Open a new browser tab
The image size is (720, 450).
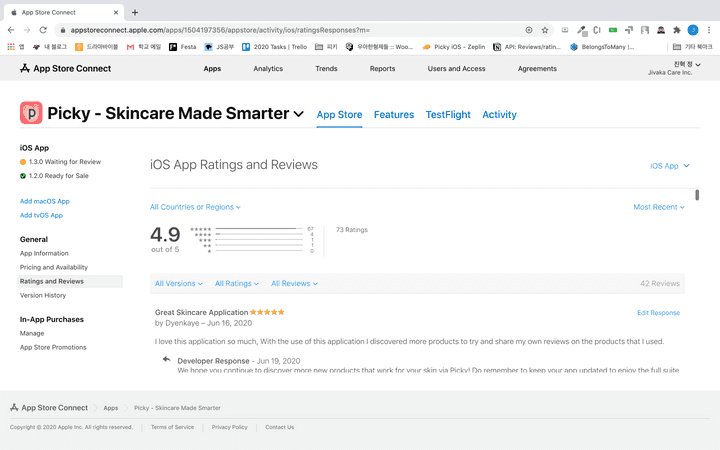pyautogui.click(x=135, y=12)
